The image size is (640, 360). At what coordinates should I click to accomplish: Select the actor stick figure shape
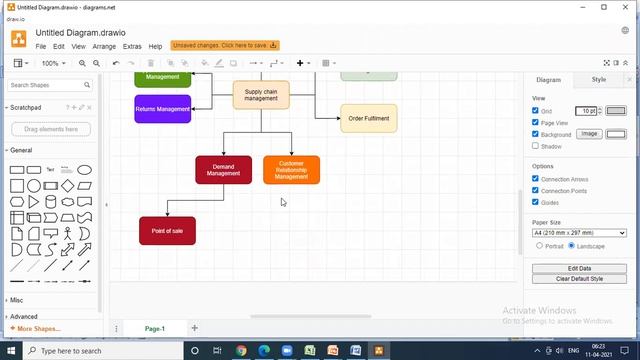(68, 233)
